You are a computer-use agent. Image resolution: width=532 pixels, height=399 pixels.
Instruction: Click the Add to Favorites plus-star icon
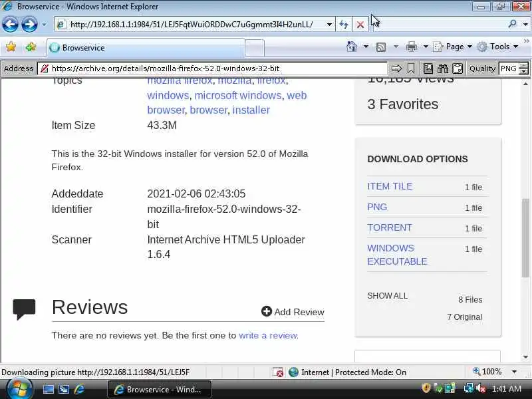tap(31, 47)
